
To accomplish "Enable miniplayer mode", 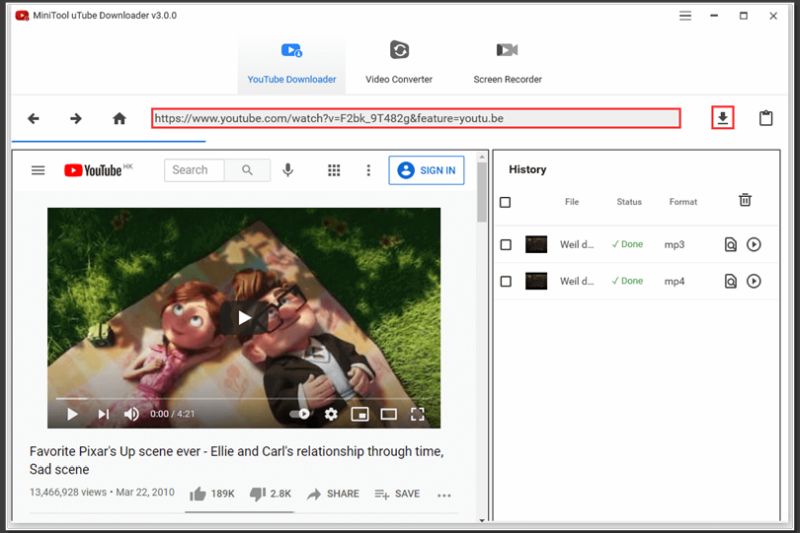I will point(360,414).
